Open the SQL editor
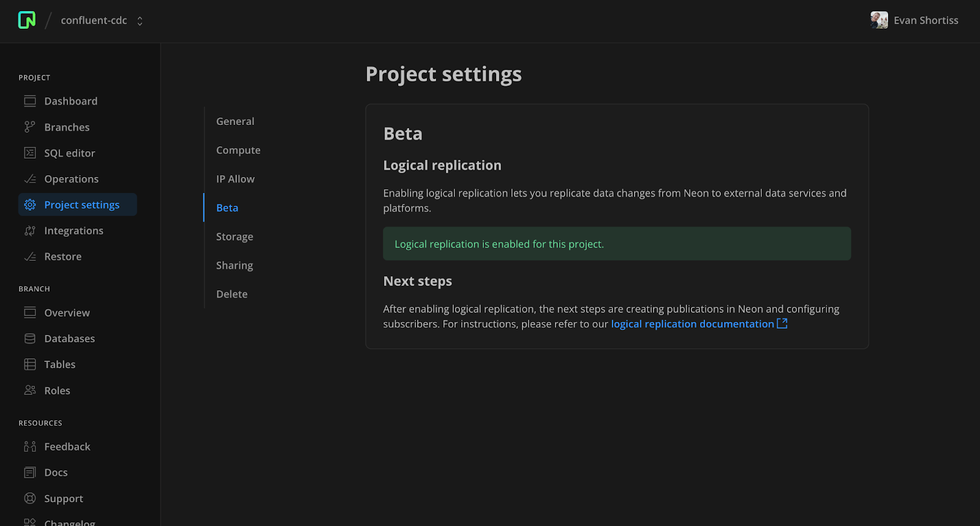Image resolution: width=980 pixels, height=526 pixels. click(69, 153)
